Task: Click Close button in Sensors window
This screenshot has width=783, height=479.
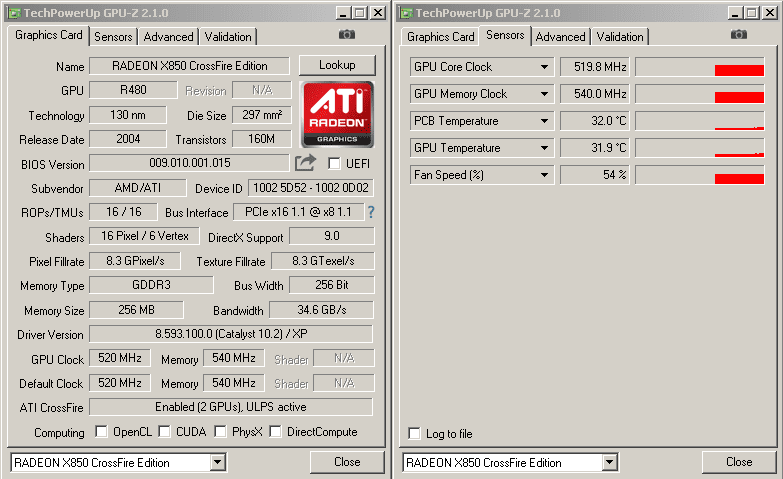Action: [739, 462]
